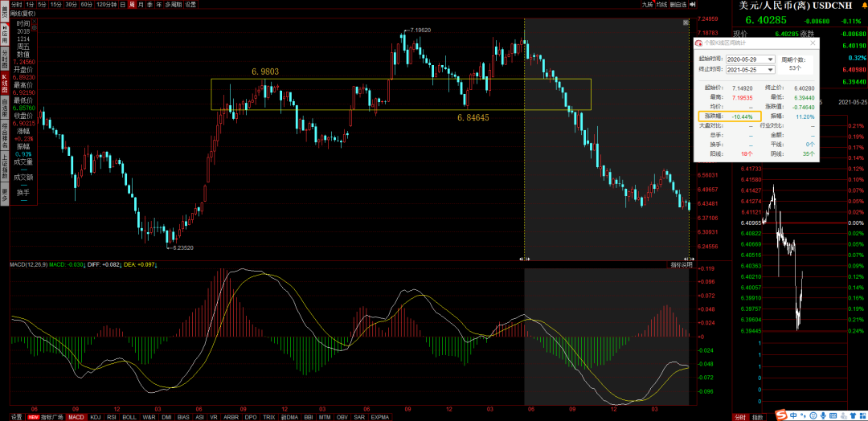The image size is (868, 421).
Task: Select the RSI indicator tab
Action: [111, 417]
